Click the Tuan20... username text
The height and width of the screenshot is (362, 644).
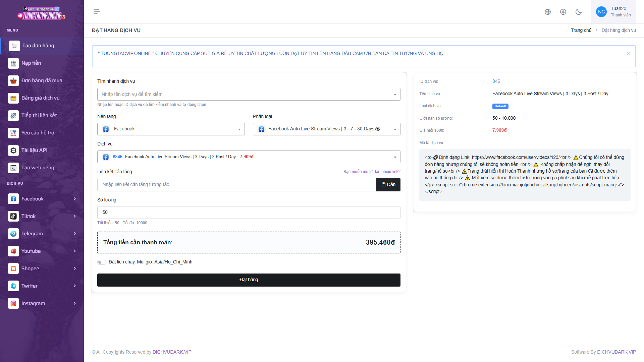coord(620,9)
